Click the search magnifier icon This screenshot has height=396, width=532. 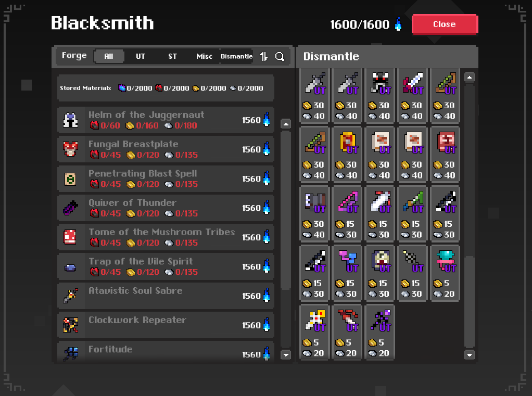point(280,56)
